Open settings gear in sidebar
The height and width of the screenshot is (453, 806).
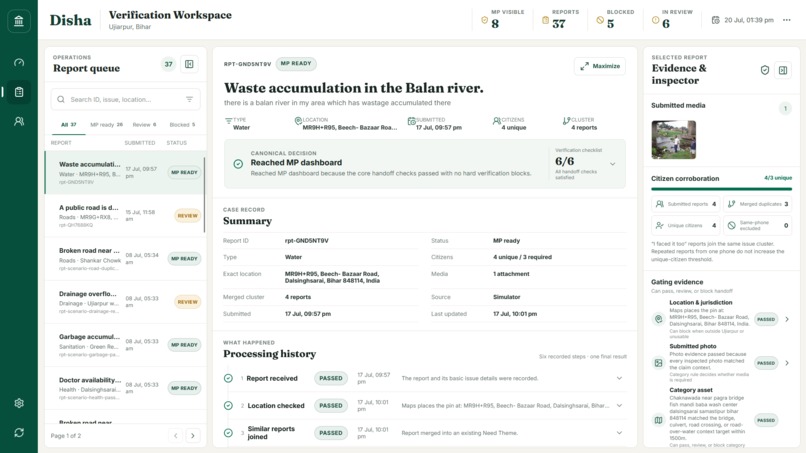19,403
